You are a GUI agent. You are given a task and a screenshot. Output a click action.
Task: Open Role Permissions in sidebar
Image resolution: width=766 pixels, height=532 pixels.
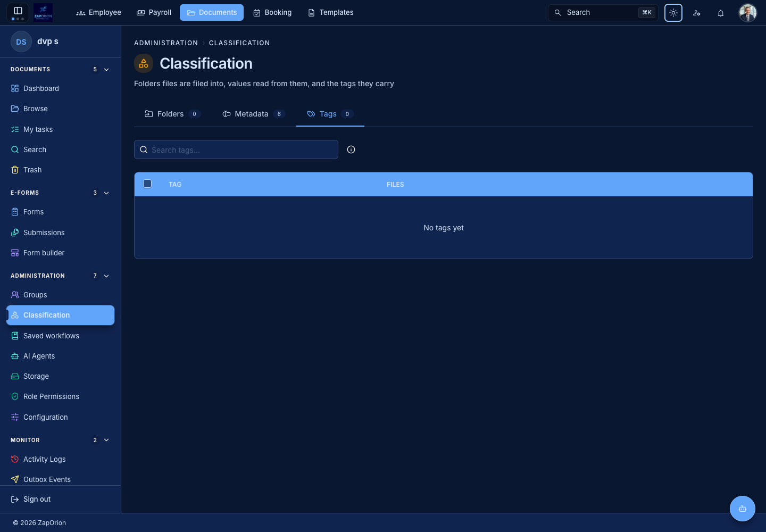click(60, 396)
